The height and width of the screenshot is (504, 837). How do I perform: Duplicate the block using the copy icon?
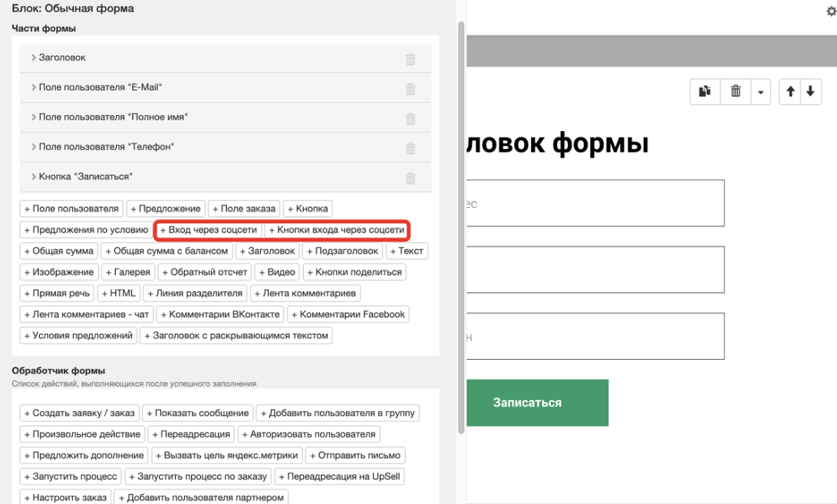(x=704, y=91)
